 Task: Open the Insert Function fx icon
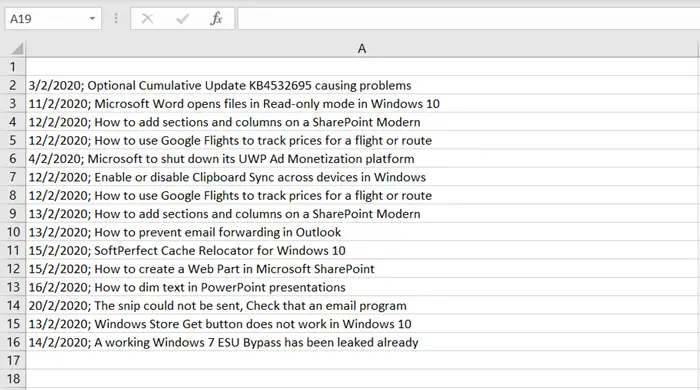[x=217, y=19]
